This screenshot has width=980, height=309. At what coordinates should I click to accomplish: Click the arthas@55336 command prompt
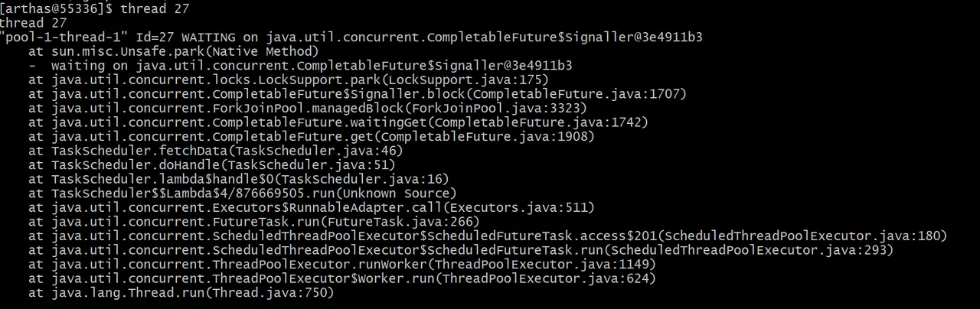tap(52, 9)
